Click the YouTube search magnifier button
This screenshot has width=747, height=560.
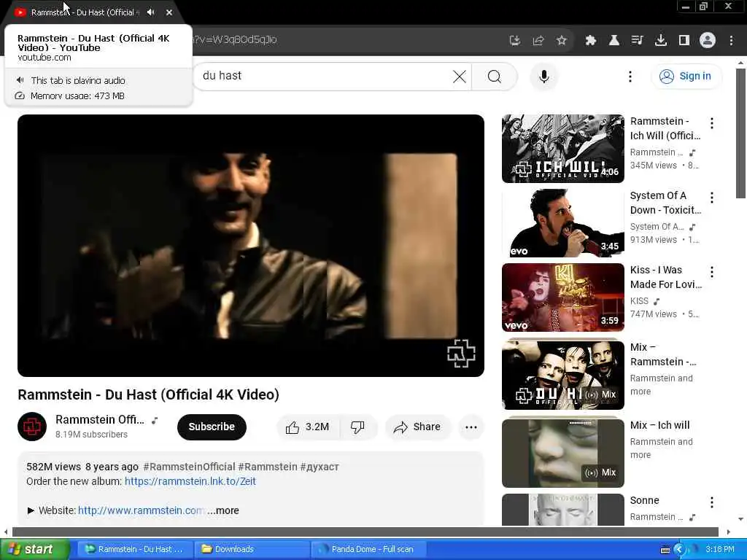[495, 76]
